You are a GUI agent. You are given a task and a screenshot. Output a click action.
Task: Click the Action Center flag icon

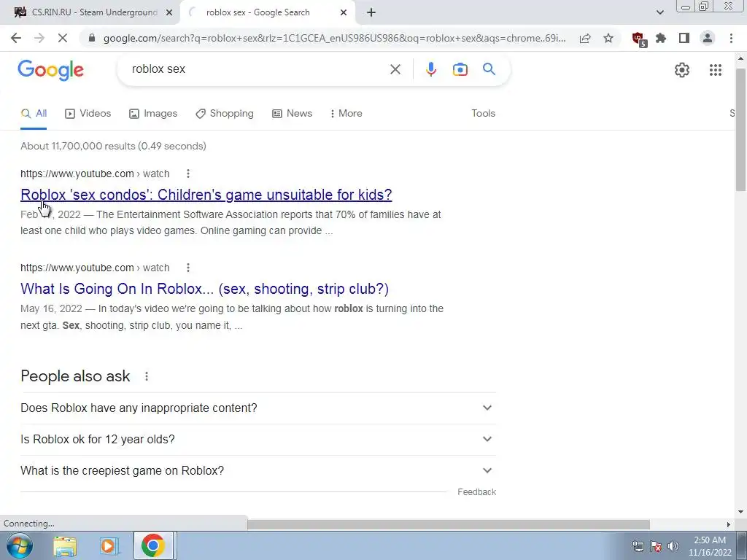tap(656, 546)
